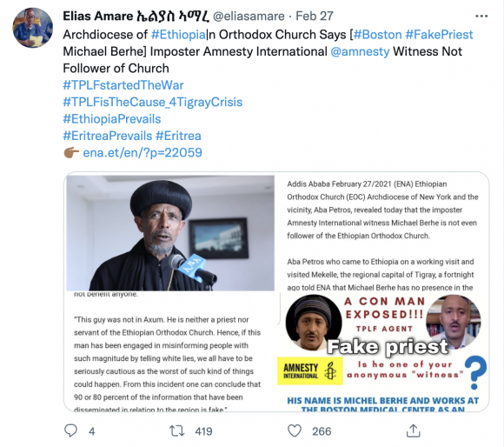Viewport: 504px width, 447px height.
Task: Open the #EritreaPrevails hashtag
Action: click(x=108, y=136)
